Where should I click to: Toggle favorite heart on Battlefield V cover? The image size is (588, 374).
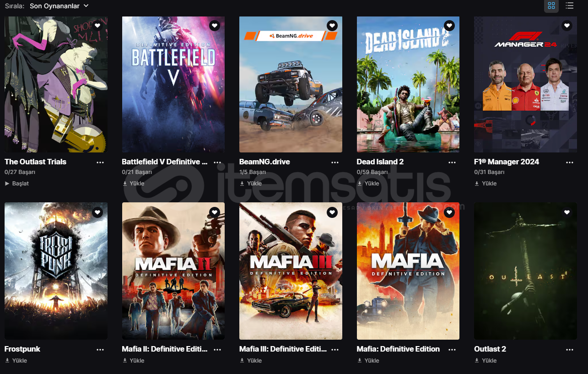coord(215,26)
